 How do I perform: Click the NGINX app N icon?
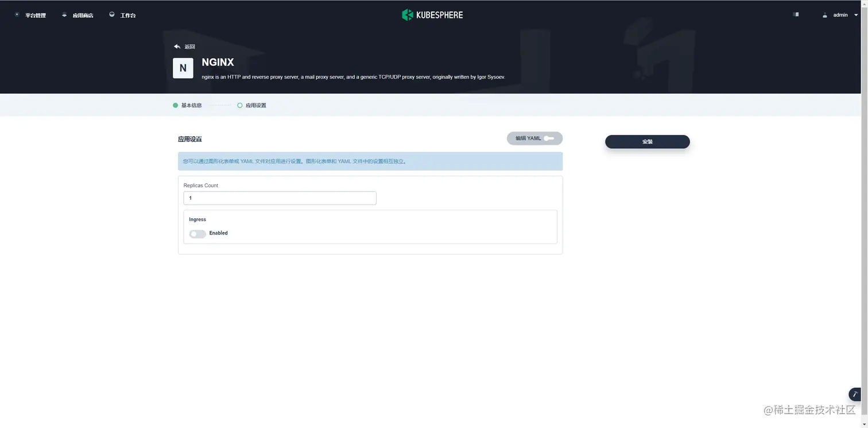click(x=183, y=68)
